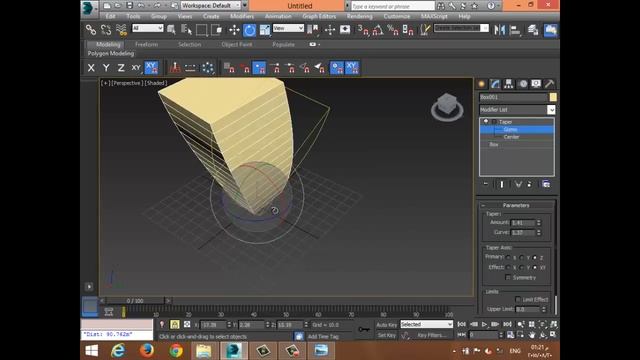Restrict to Z axis constraint

pos(121,68)
